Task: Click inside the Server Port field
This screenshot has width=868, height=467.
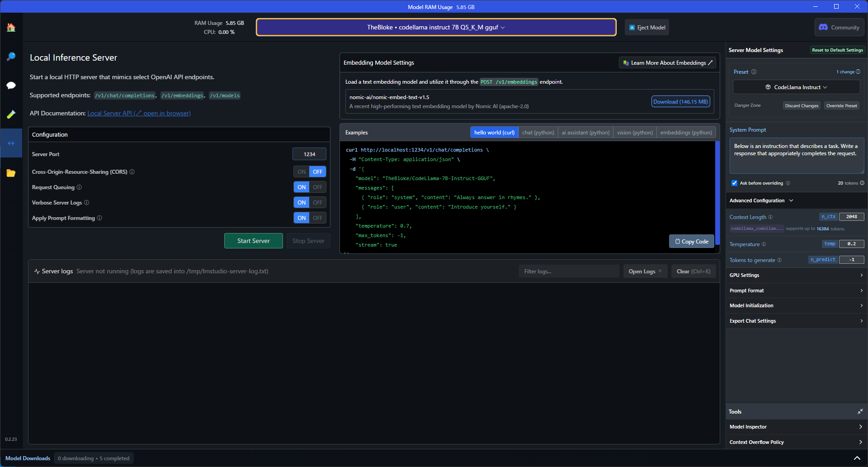Action: [309, 154]
